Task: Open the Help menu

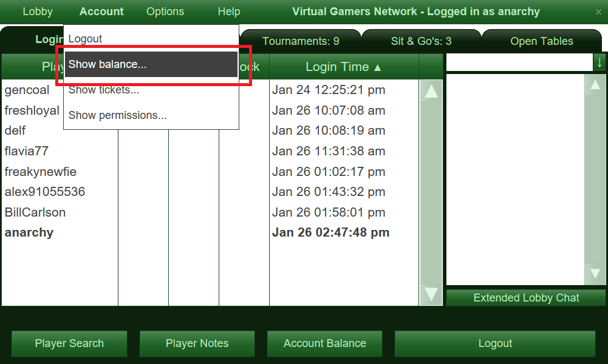Action: point(229,12)
